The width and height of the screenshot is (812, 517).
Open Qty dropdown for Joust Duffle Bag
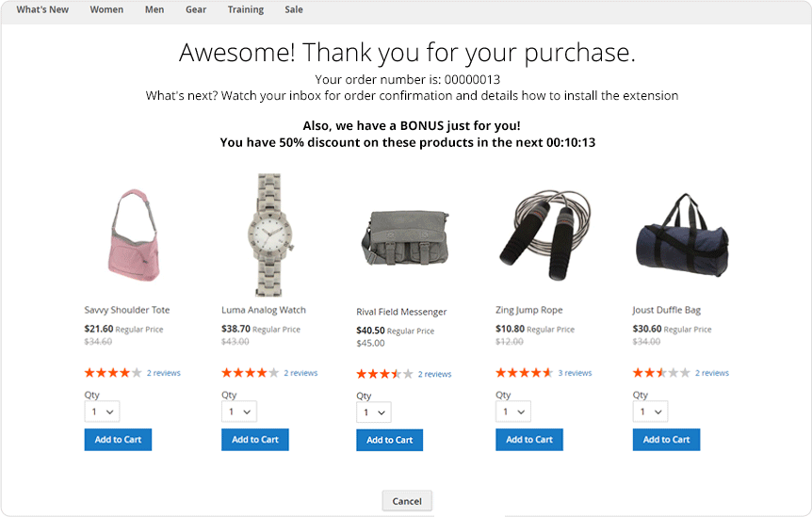point(650,412)
